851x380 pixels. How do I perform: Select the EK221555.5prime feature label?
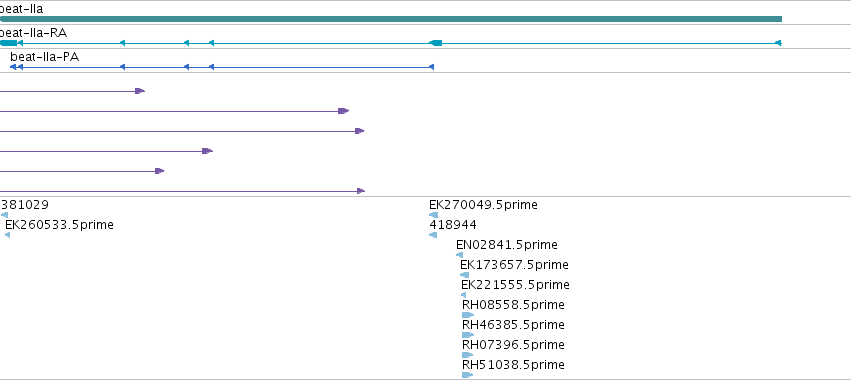515,285
